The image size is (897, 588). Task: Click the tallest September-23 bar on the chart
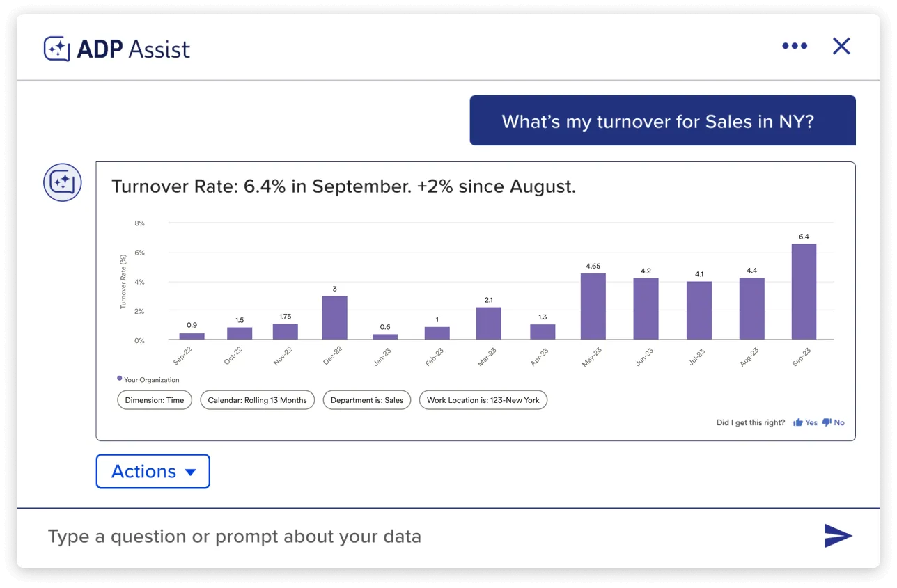tap(803, 292)
